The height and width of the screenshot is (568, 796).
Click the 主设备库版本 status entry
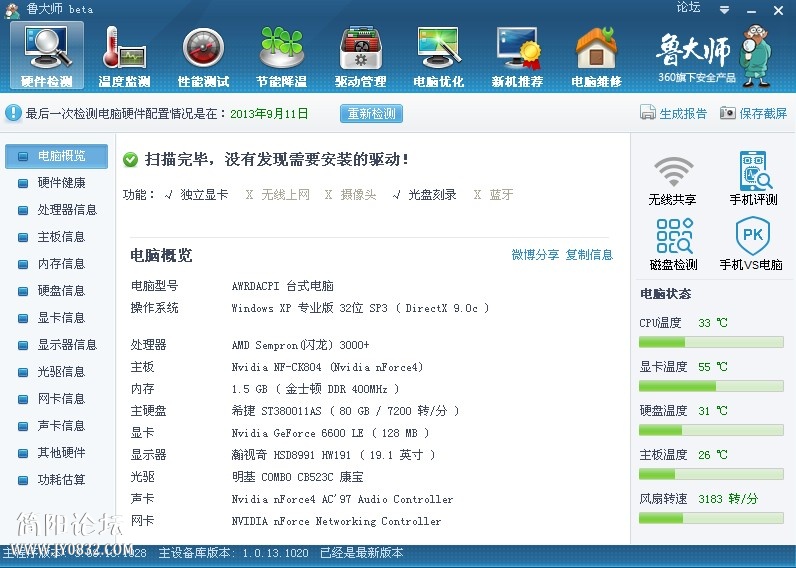tap(234, 553)
